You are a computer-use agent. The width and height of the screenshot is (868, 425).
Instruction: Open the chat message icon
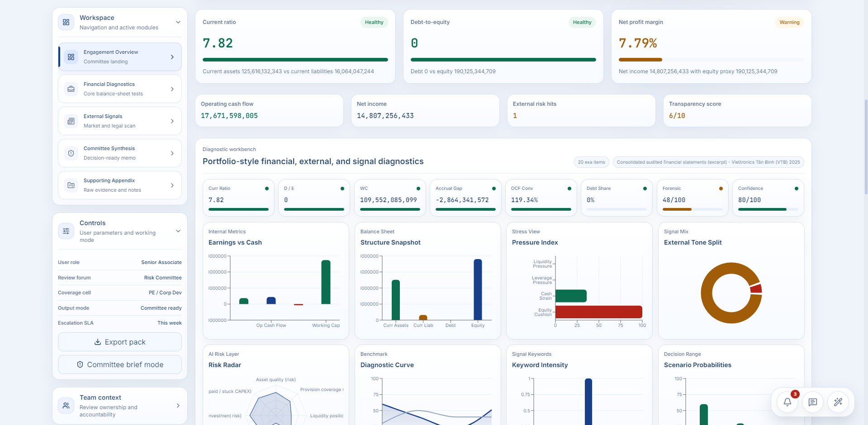pyautogui.click(x=813, y=402)
